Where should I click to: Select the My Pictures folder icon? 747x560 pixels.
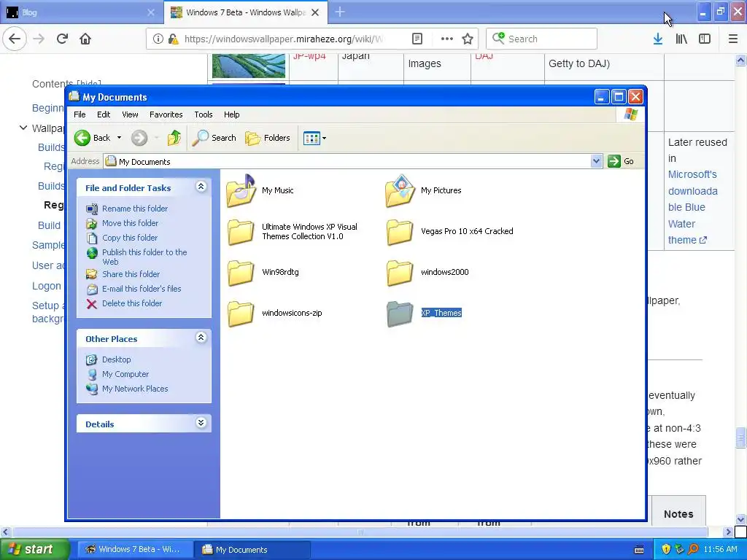tap(400, 190)
